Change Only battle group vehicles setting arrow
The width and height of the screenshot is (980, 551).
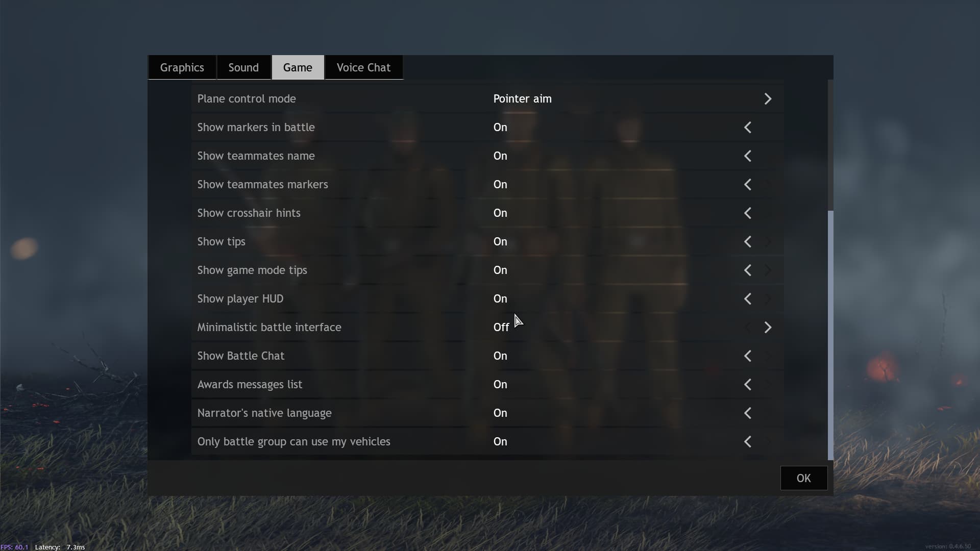(x=748, y=442)
